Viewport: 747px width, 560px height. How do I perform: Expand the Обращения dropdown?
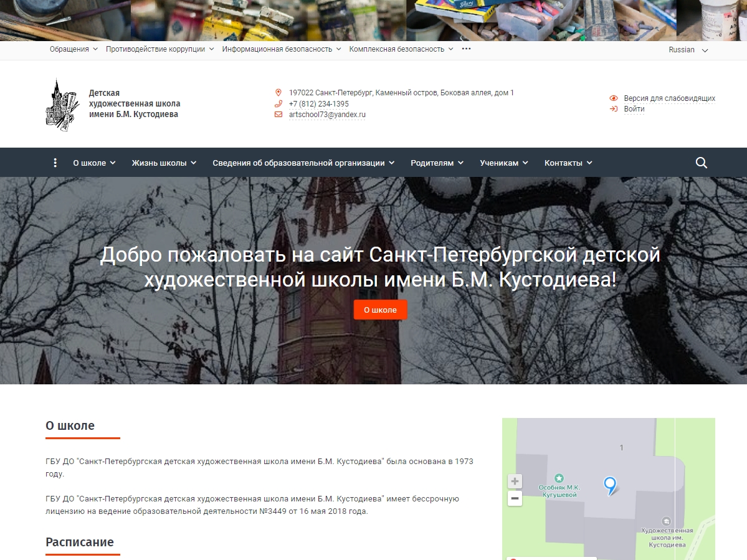(72, 49)
